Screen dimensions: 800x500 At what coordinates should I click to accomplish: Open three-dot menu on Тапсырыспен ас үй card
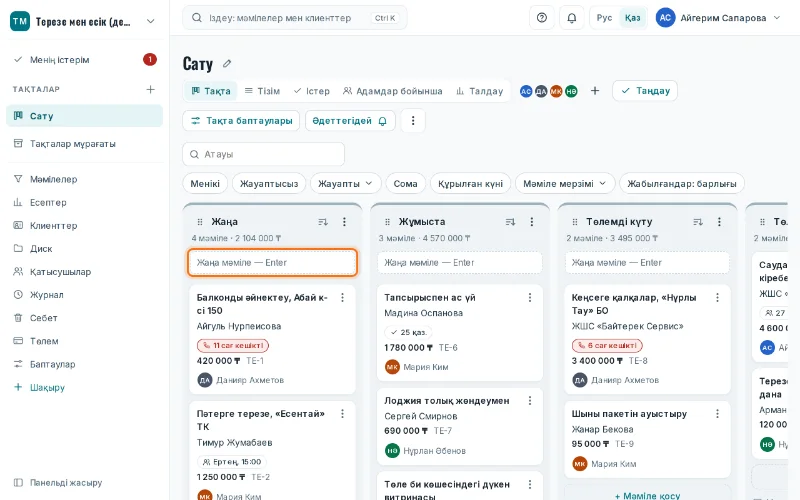(x=530, y=297)
